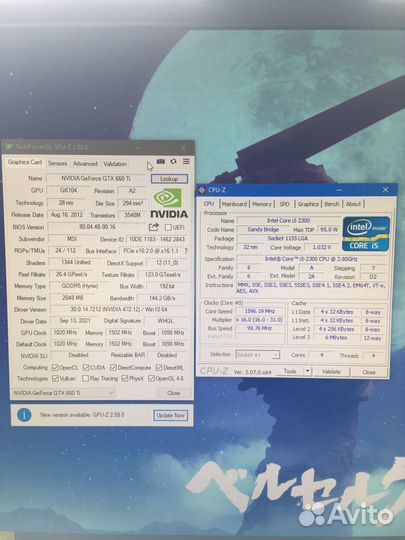This screenshot has height=540, width=405.
Task: Open the Mainboard tab in CPU-Z
Action: [x=234, y=204]
